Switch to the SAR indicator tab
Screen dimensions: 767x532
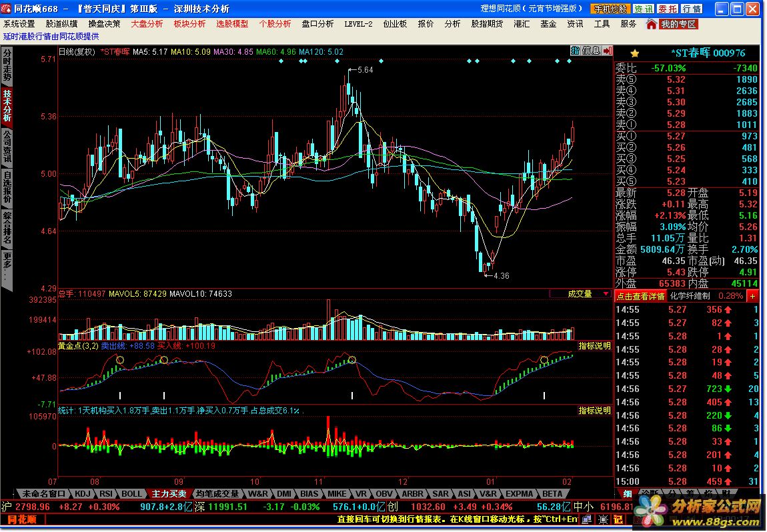click(440, 494)
